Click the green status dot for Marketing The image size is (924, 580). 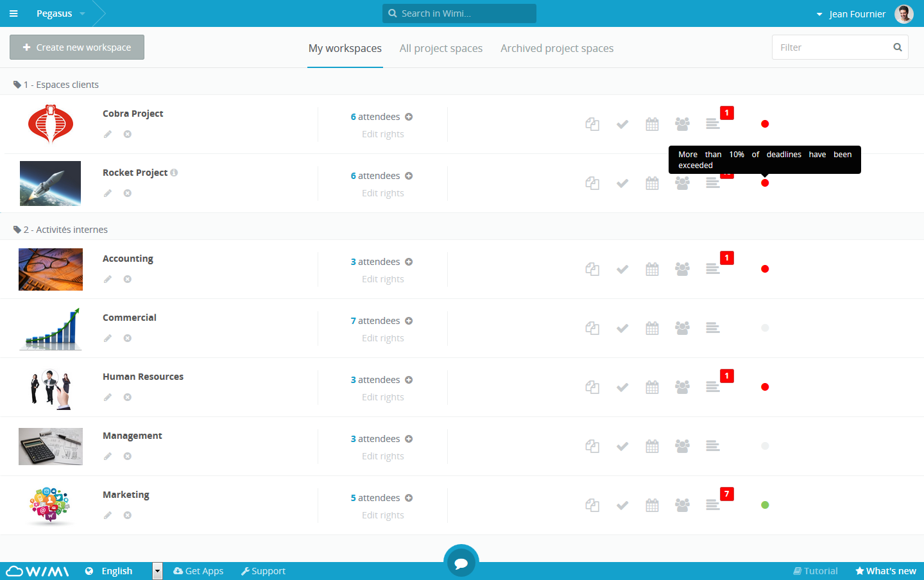(x=765, y=505)
